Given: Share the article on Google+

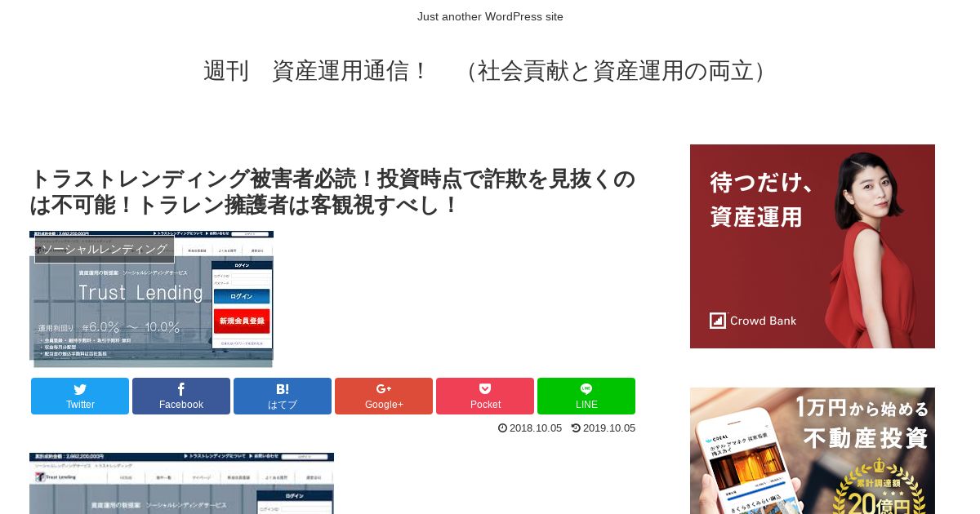Looking at the screenshot, I should (x=384, y=396).
